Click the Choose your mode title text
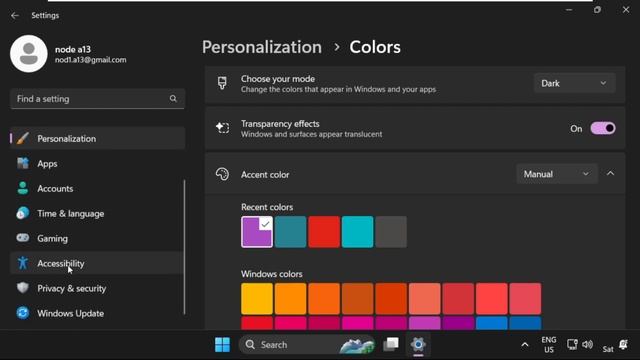640x360 pixels. click(x=278, y=79)
